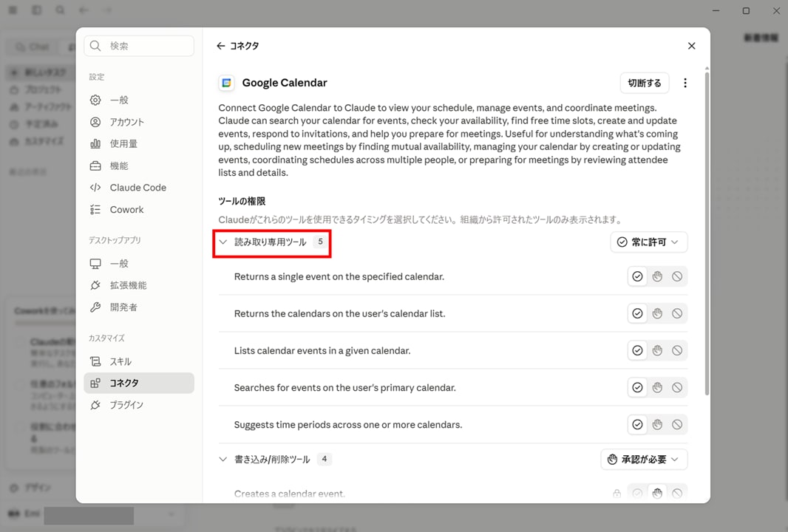Click the 切断する button

(x=645, y=83)
